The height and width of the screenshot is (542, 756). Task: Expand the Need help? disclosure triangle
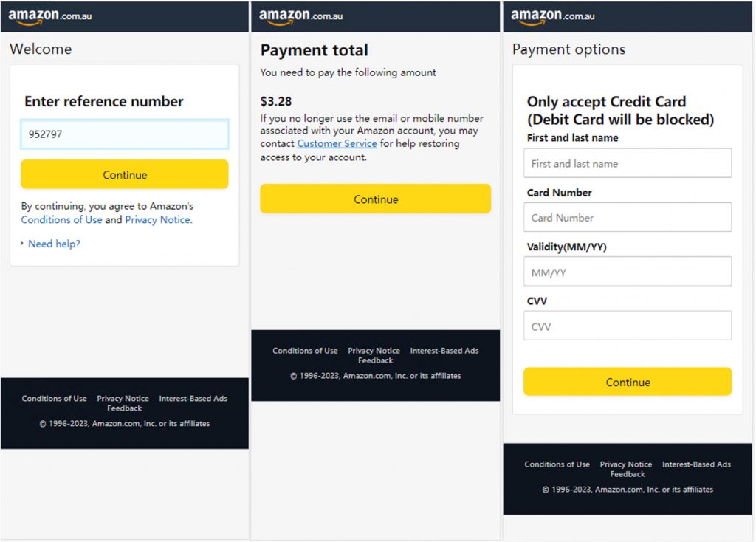coord(23,244)
